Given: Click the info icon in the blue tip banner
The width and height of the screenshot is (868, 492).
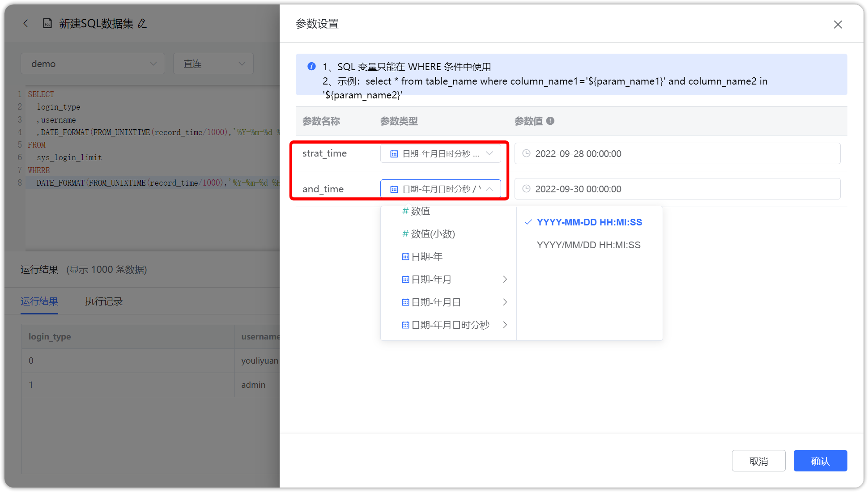Looking at the screenshot, I should click(x=311, y=66).
